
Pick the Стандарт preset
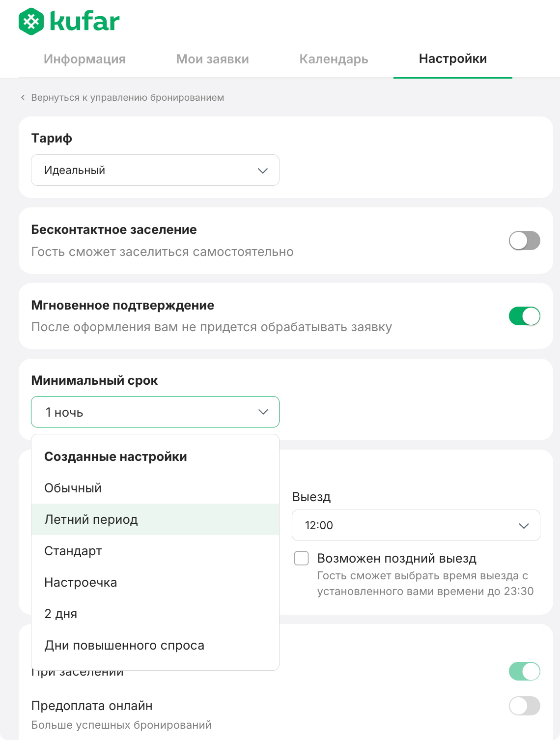[x=73, y=551]
